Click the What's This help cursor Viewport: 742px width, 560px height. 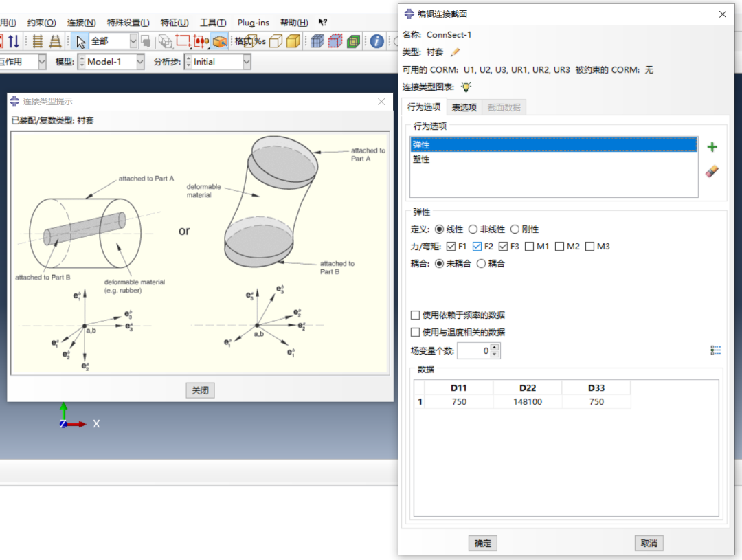point(323,22)
